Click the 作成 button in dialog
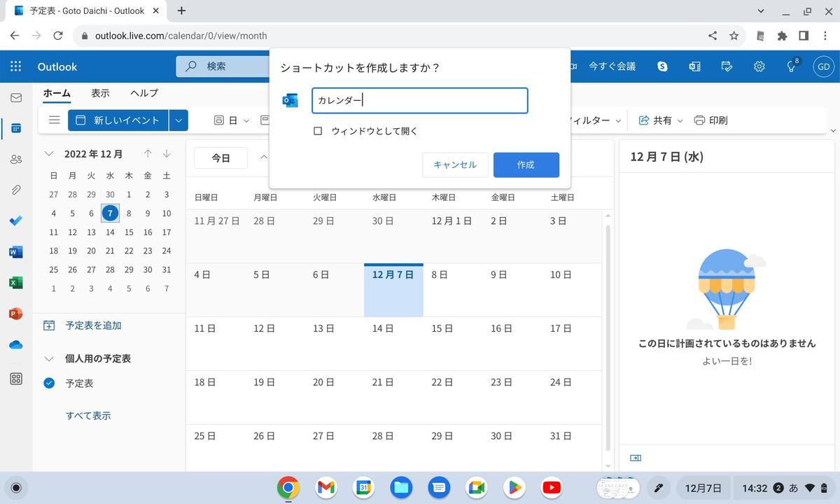 (526, 164)
